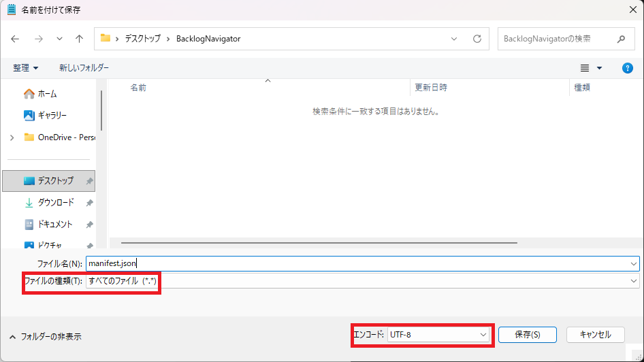Refresh the BacklogNavigator folder view

coord(477,39)
